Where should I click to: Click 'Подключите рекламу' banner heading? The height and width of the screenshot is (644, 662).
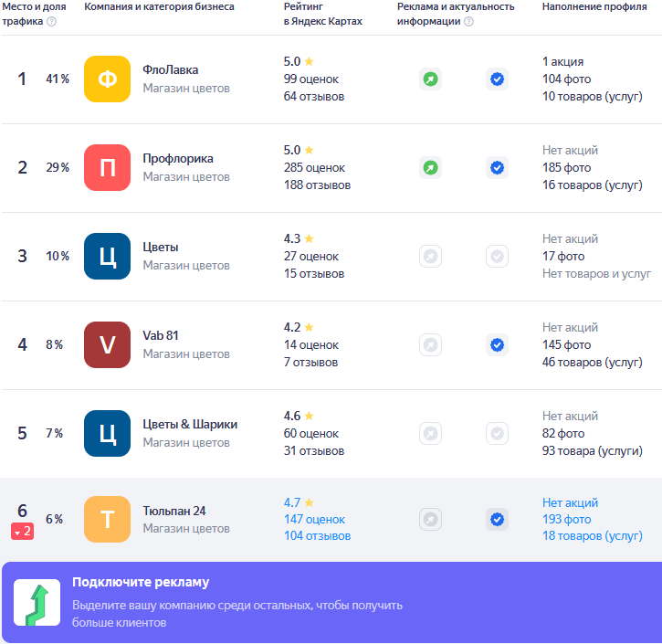point(141,583)
